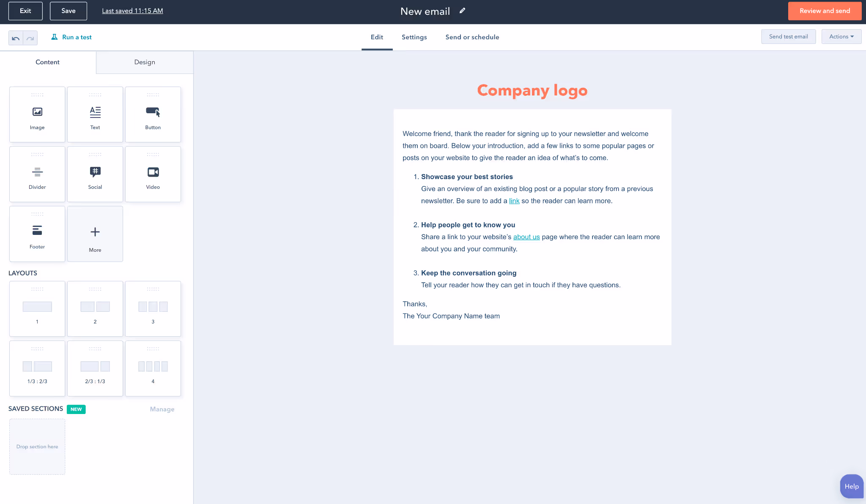Viewport: 866px width, 504px height.
Task: Select the 3-column layout thumbnail
Action: pyautogui.click(x=153, y=309)
